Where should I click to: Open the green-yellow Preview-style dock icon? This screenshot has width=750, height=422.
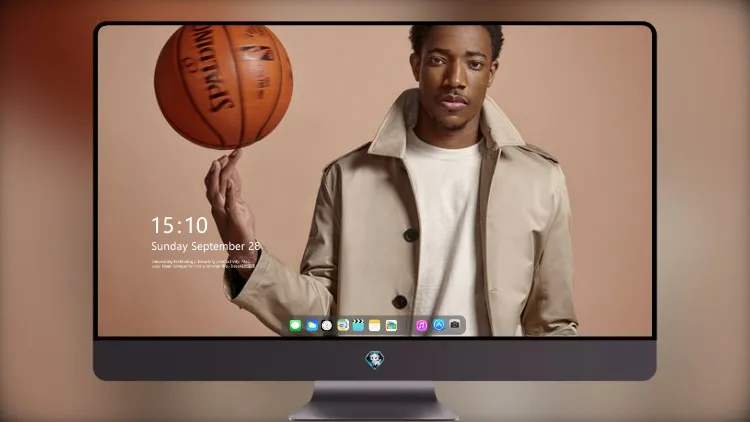pos(343,325)
